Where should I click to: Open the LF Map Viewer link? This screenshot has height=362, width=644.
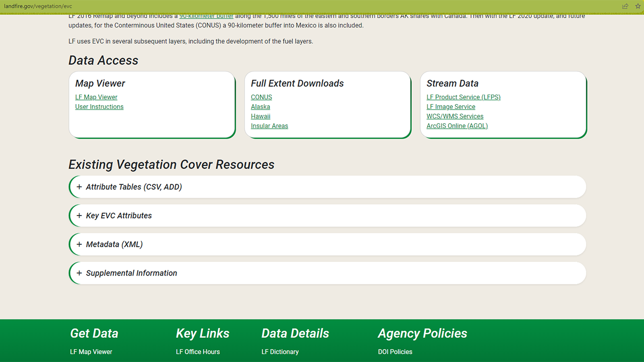tap(96, 97)
